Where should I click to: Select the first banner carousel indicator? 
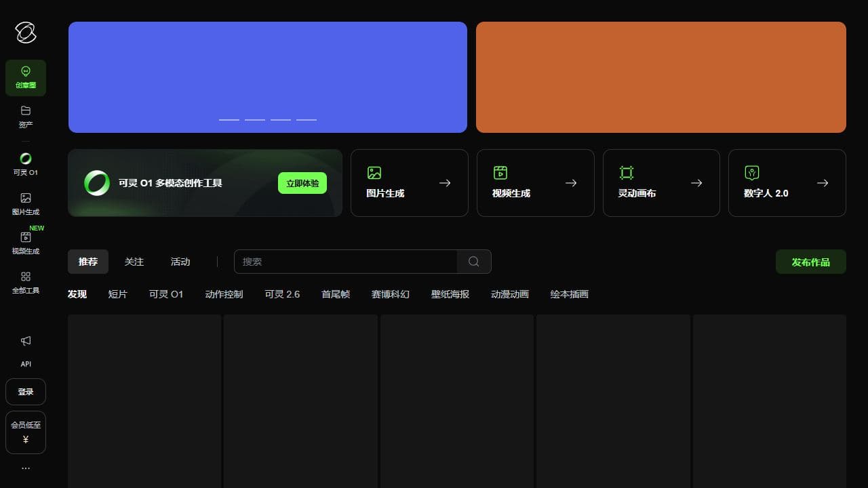pos(229,120)
